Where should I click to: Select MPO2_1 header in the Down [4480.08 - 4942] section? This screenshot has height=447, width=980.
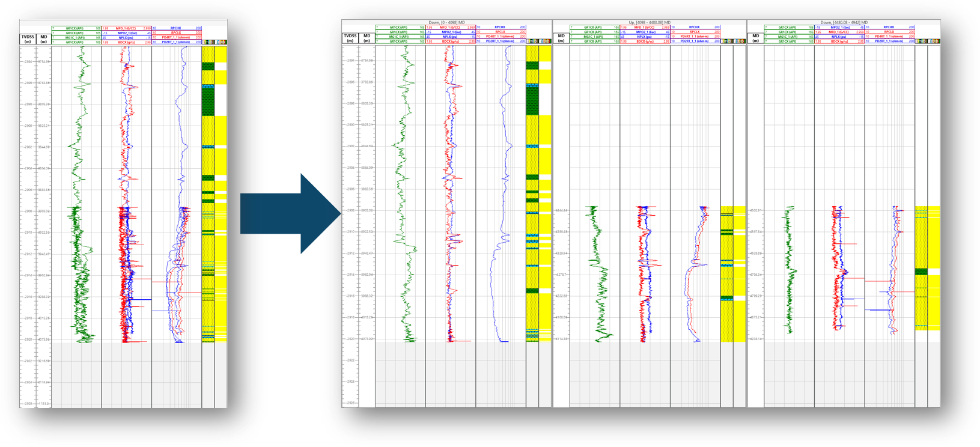coord(839,27)
